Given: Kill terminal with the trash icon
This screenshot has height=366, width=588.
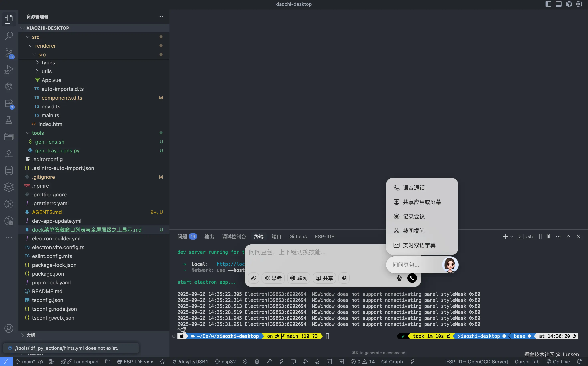Looking at the screenshot, I should [x=549, y=236].
